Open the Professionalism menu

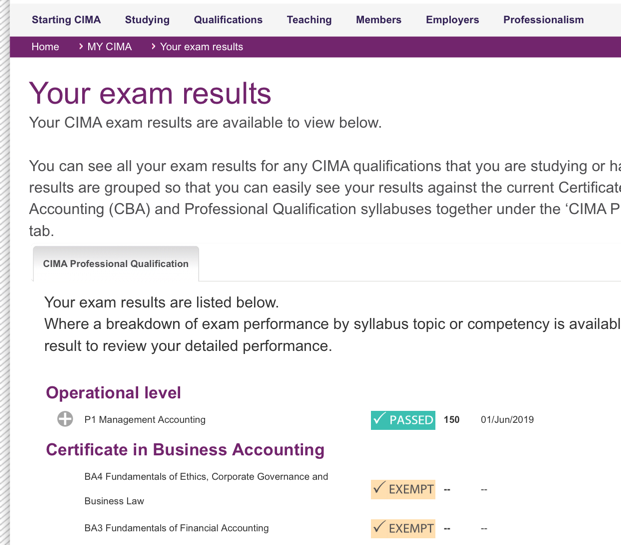pyautogui.click(x=543, y=20)
